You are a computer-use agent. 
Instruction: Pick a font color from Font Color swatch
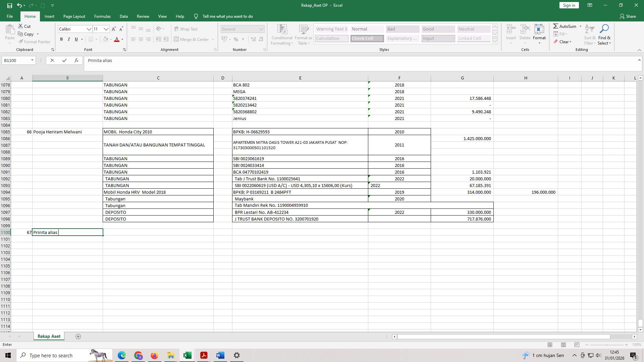click(117, 39)
